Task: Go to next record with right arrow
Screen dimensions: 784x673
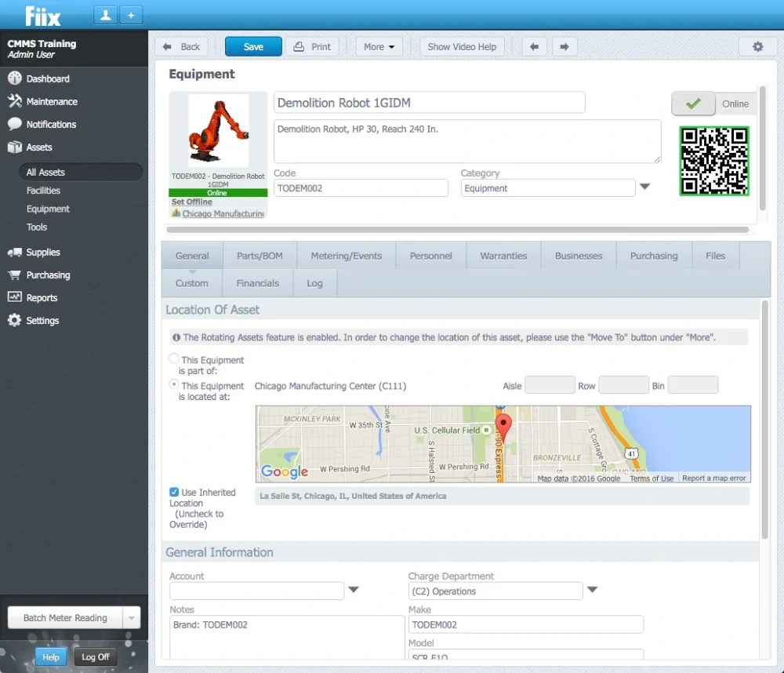Action: point(564,47)
